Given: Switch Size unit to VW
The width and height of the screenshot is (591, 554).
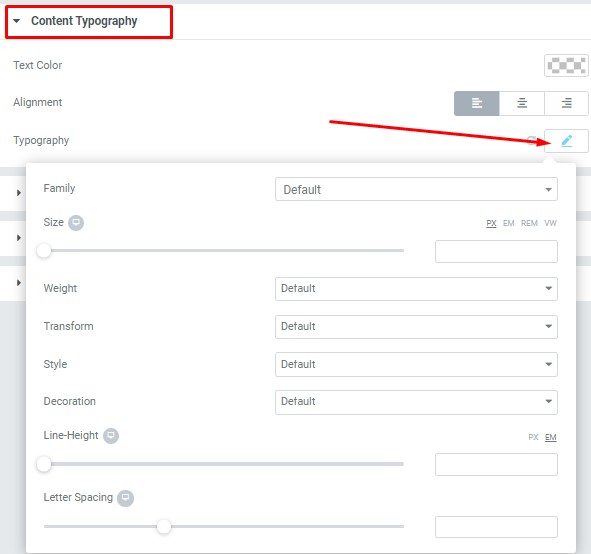Looking at the screenshot, I should click(x=550, y=223).
